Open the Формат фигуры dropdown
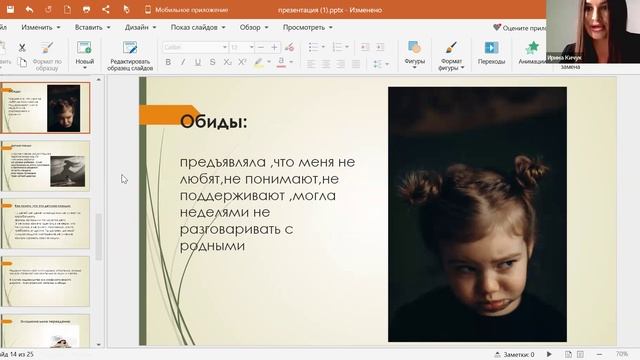This screenshot has height=360, width=640. (x=451, y=56)
